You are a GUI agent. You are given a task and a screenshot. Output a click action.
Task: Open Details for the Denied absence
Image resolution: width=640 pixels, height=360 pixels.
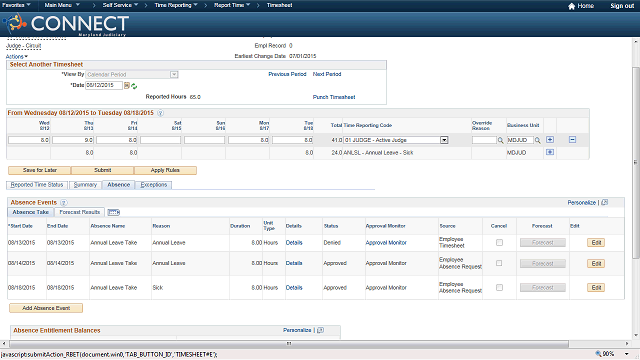pyautogui.click(x=294, y=243)
